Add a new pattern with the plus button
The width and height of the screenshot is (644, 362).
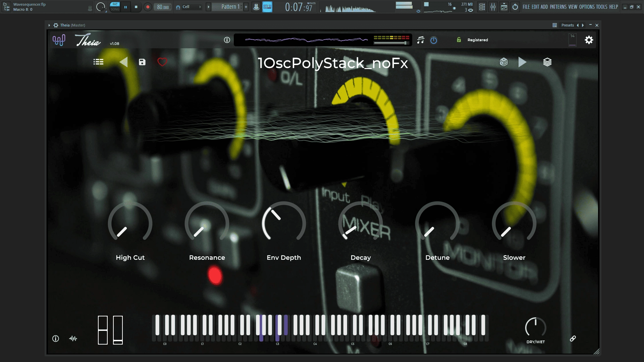tap(246, 7)
